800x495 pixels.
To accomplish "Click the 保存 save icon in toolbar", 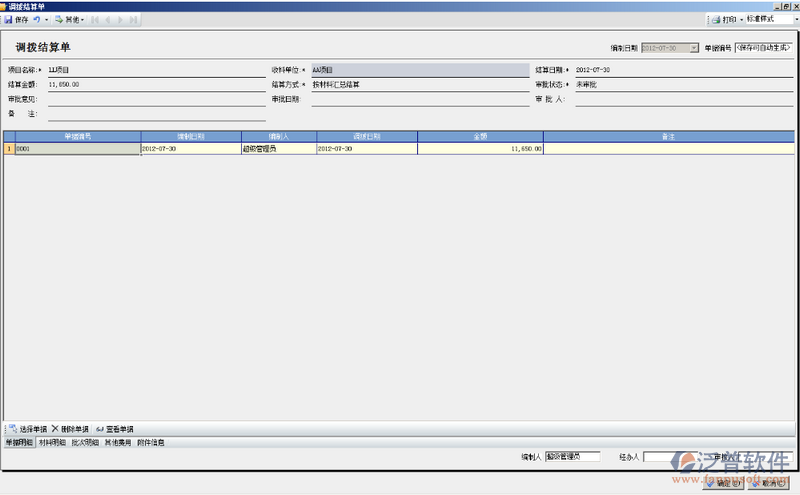I will pos(8,20).
